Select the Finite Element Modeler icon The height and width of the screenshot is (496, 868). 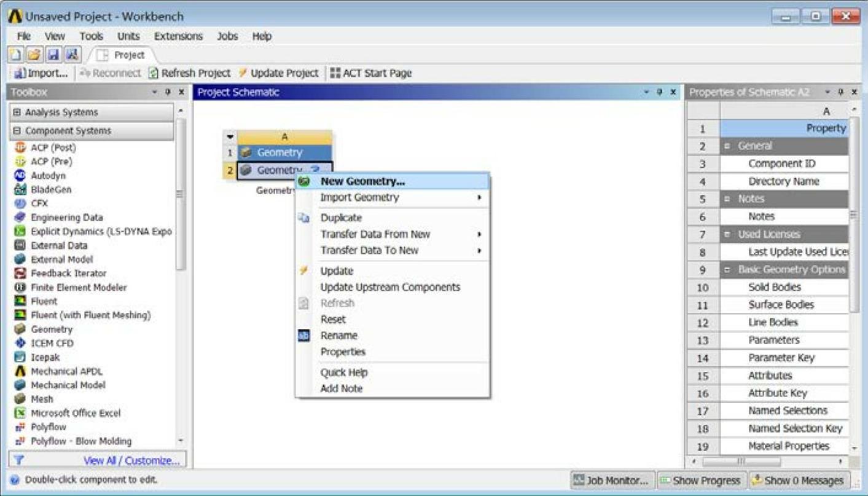pos(20,288)
